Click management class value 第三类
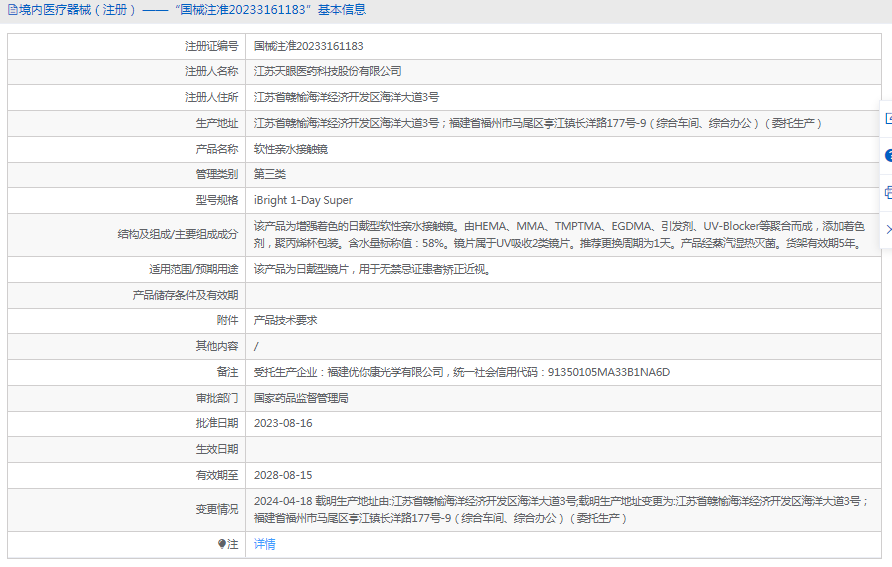Viewport: 892px width, 567px height. coord(270,174)
